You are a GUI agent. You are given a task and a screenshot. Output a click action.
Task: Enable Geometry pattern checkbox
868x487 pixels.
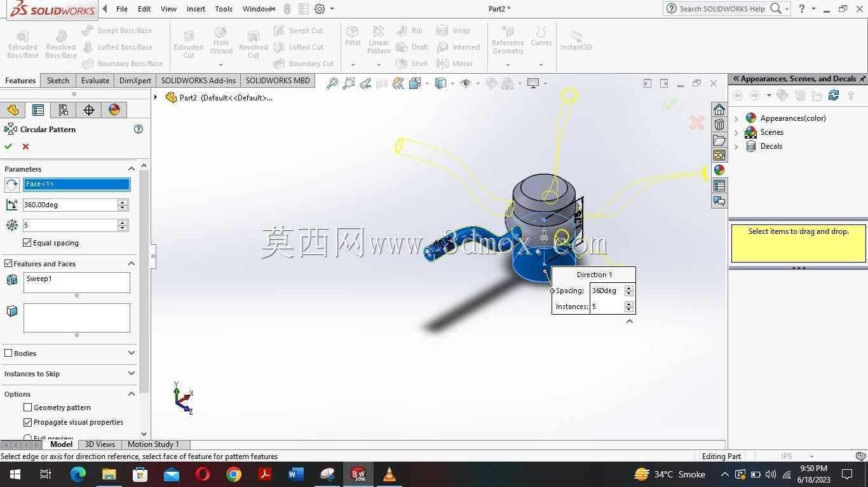(27, 408)
